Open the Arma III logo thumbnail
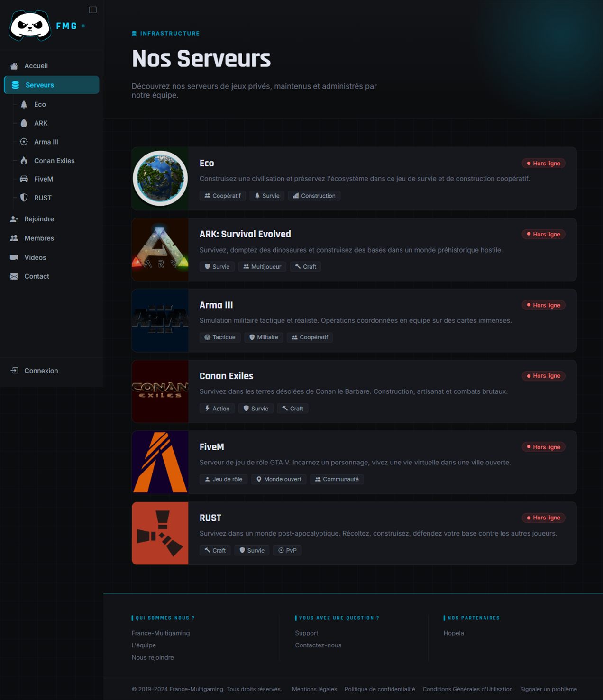The image size is (603, 700). pos(160,320)
